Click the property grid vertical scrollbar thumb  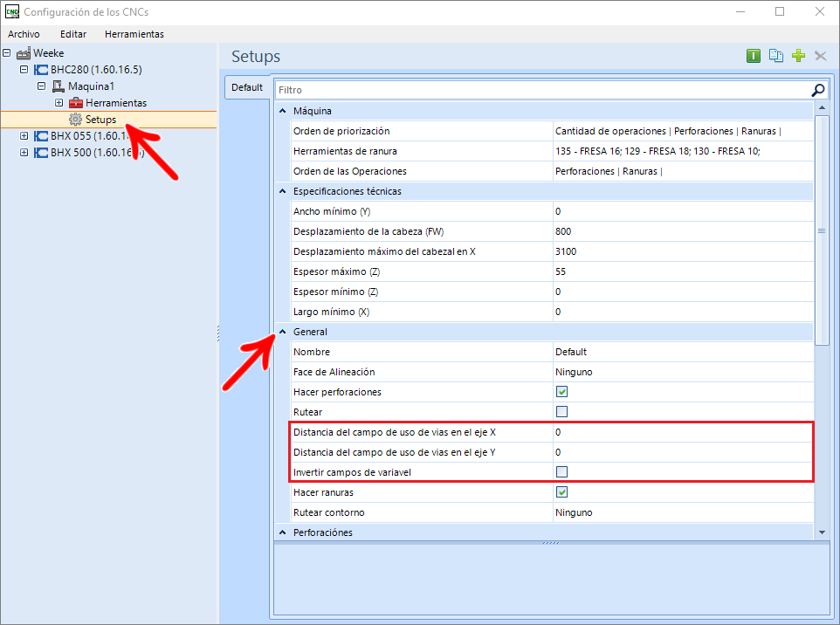[822, 230]
